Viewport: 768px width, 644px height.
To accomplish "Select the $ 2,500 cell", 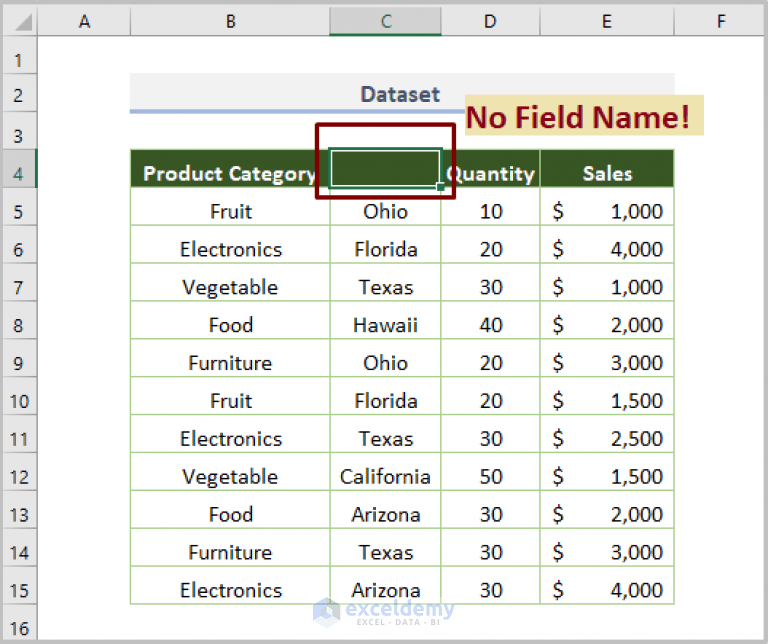I will pos(607,434).
